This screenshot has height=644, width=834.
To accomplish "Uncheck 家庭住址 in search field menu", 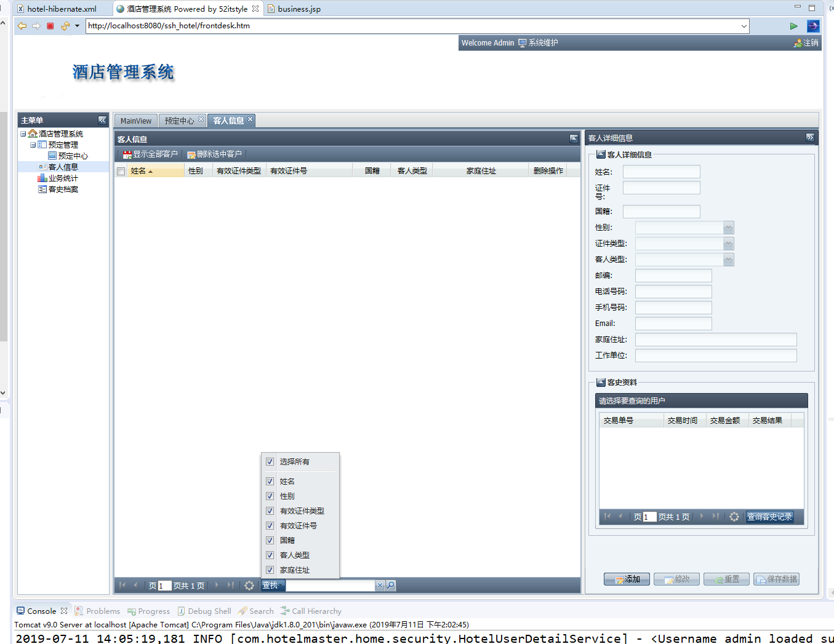I will (x=270, y=570).
